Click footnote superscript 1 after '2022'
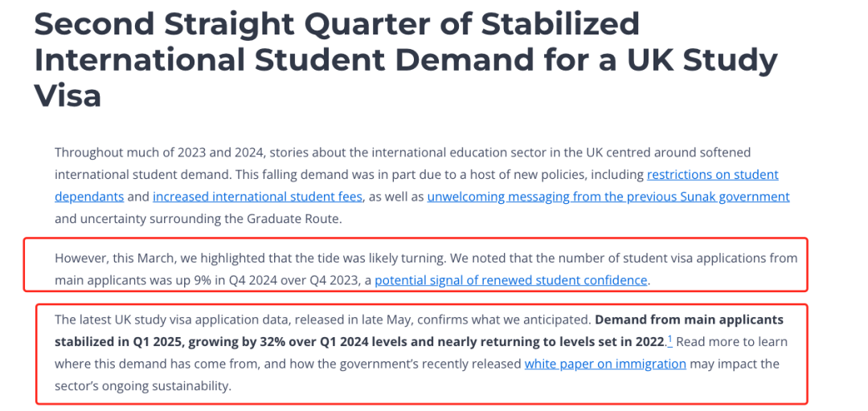The image size is (868, 411). point(670,340)
